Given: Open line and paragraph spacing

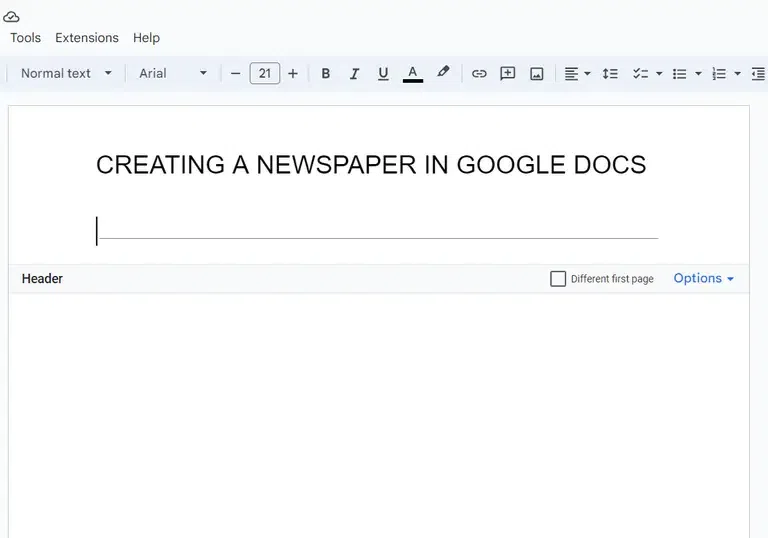Looking at the screenshot, I should 610,73.
